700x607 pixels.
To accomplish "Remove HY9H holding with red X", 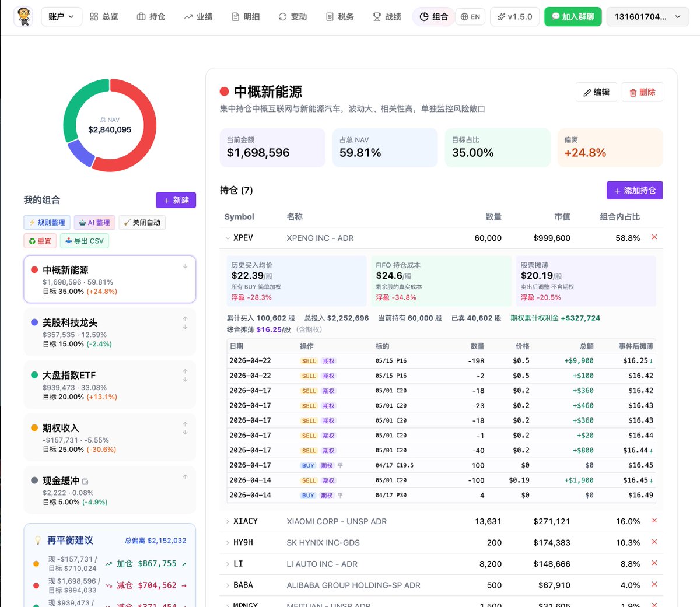I will (x=654, y=541).
